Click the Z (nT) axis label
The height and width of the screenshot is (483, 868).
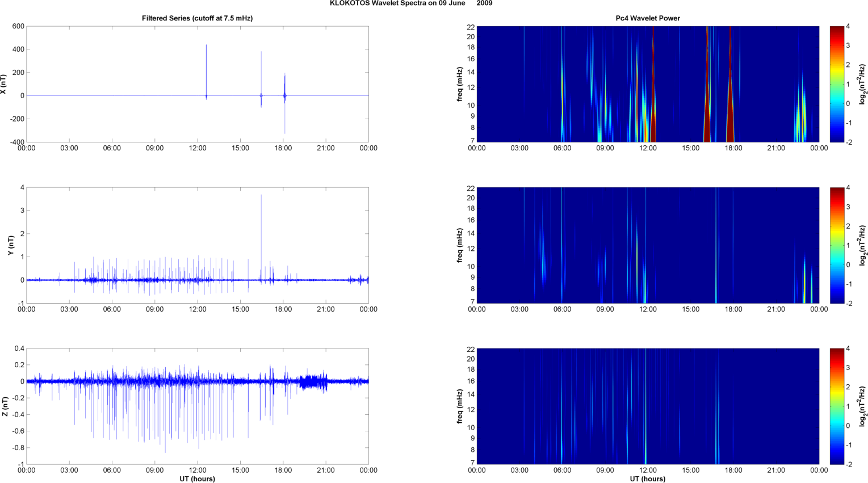[x=6, y=406]
